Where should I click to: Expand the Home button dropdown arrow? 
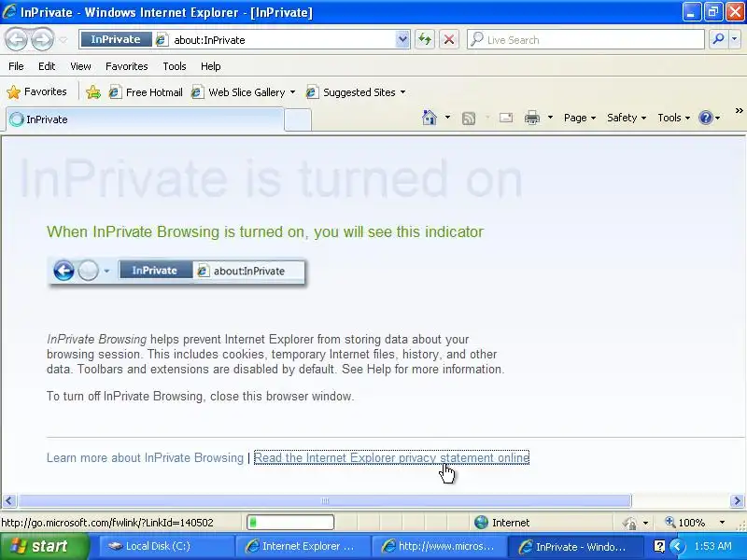coord(447,118)
